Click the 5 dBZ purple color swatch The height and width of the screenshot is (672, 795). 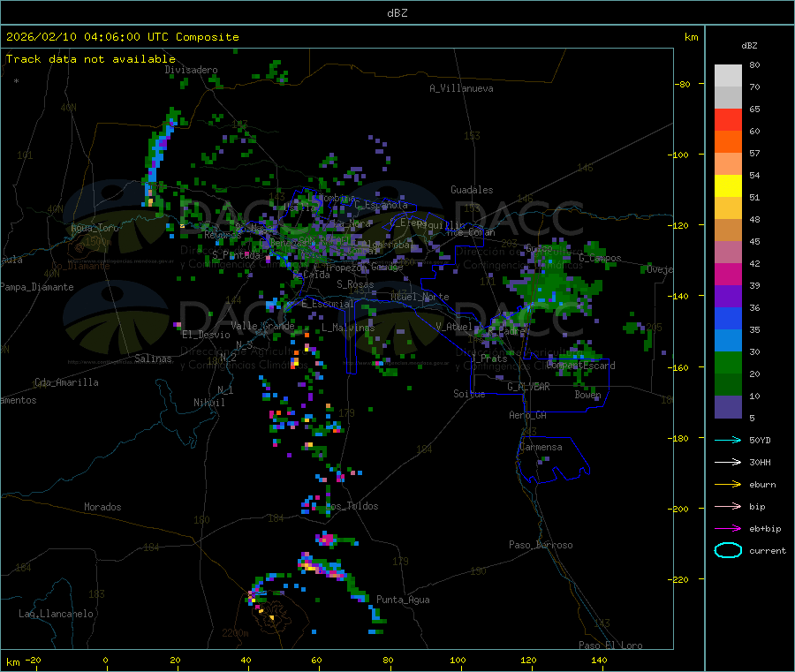tap(728, 407)
